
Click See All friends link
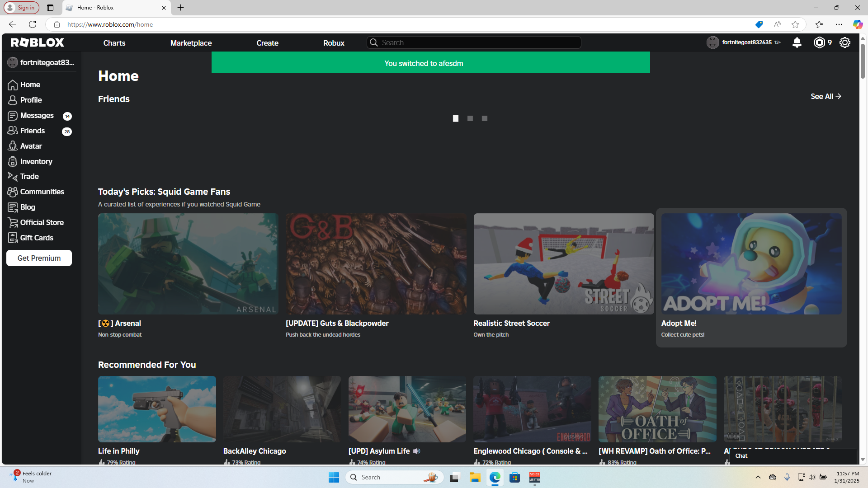tap(826, 96)
